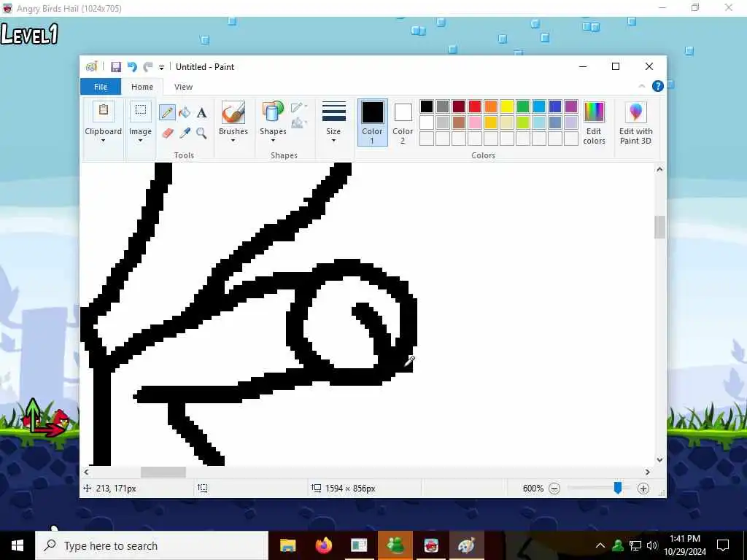Select the Color picker eyedropper tool
Image resolution: width=747 pixels, height=560 pixels.
point(185,133)
